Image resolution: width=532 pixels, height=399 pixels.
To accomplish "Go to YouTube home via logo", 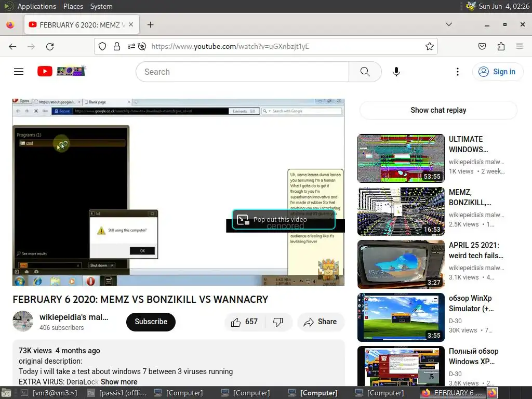I will [x=61, y=71].
